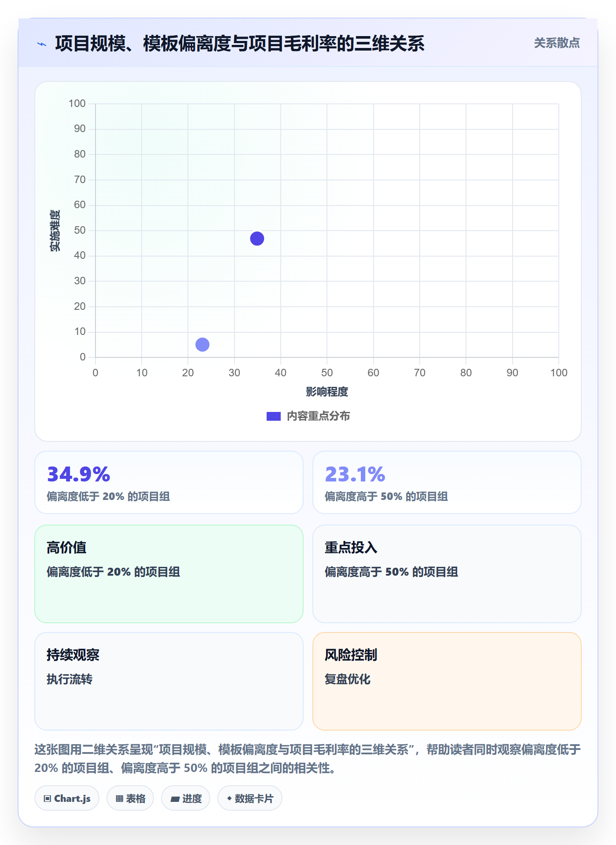Open the 重点投入 quadrant card
The height and width of the screenshot is (845, 616).
coord(447,574)
